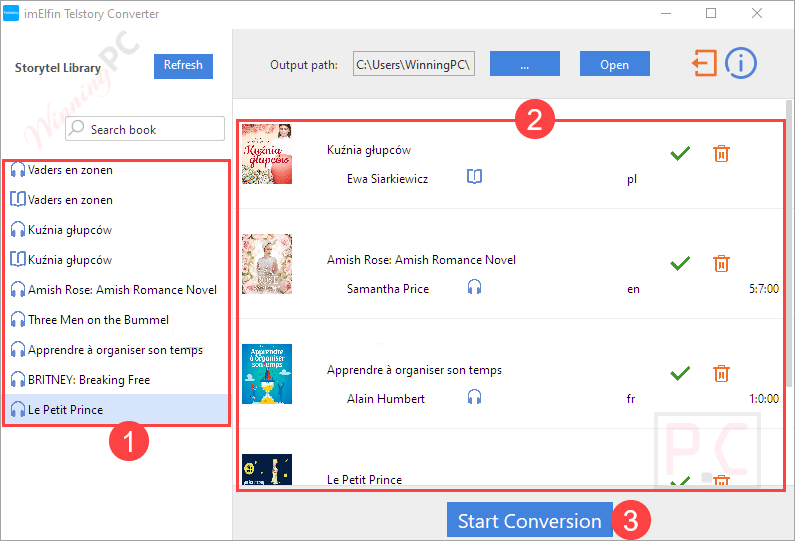Select Apprendre à organiser son temps in the library
Viewport: 795px width, 541px height.
pos(117,350)
